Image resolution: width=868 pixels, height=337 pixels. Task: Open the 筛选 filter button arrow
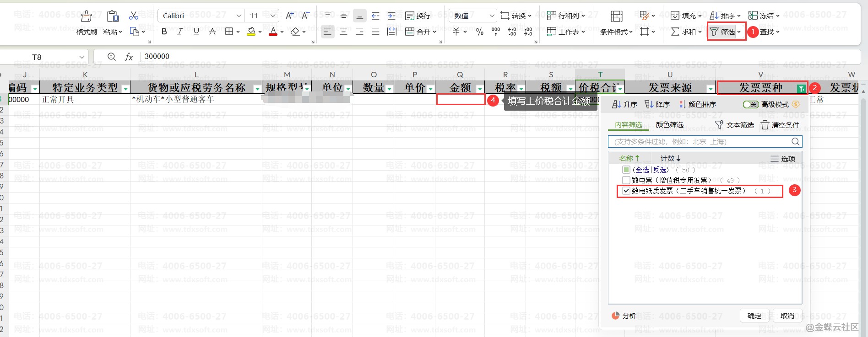[739, 32]
